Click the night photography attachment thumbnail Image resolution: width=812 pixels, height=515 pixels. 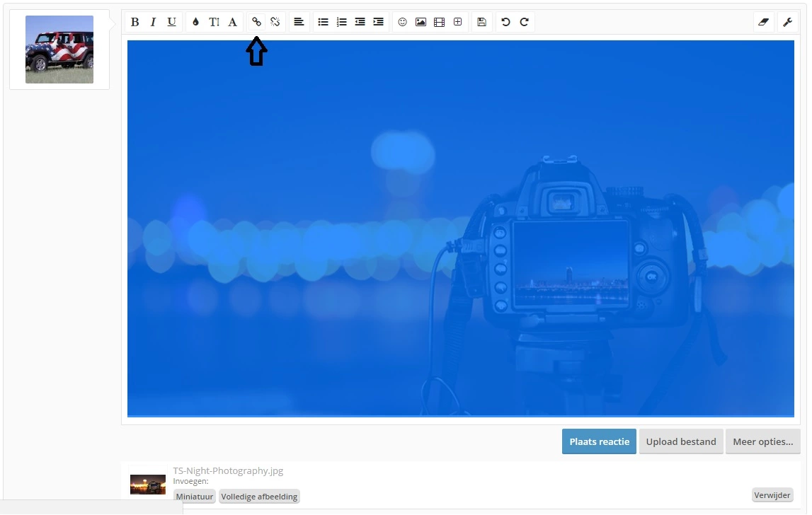(x=147, y=485)
